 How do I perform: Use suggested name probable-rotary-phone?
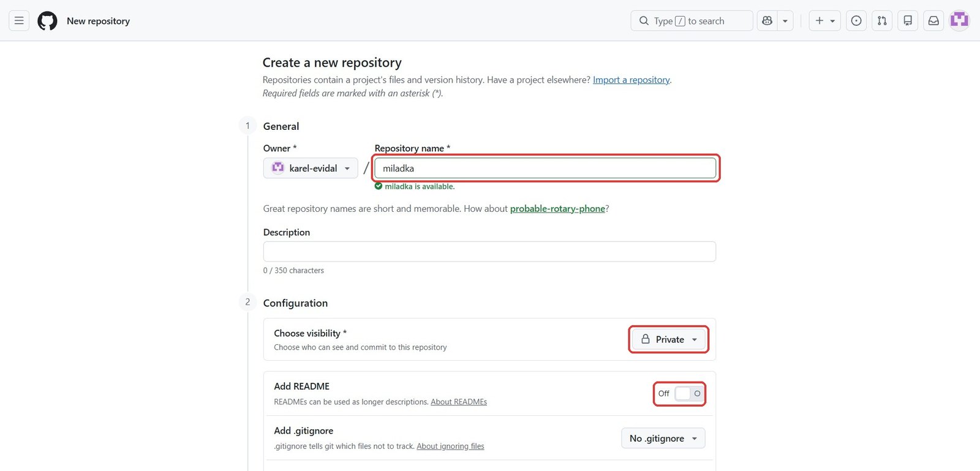557,209
